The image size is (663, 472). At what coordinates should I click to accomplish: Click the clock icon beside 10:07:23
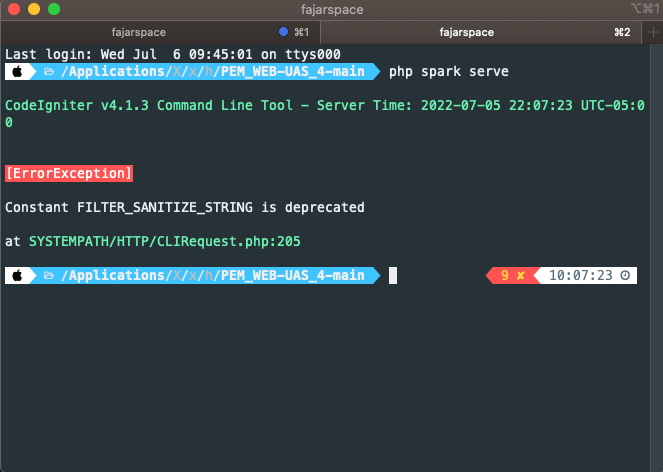click(x=625, y=275)
